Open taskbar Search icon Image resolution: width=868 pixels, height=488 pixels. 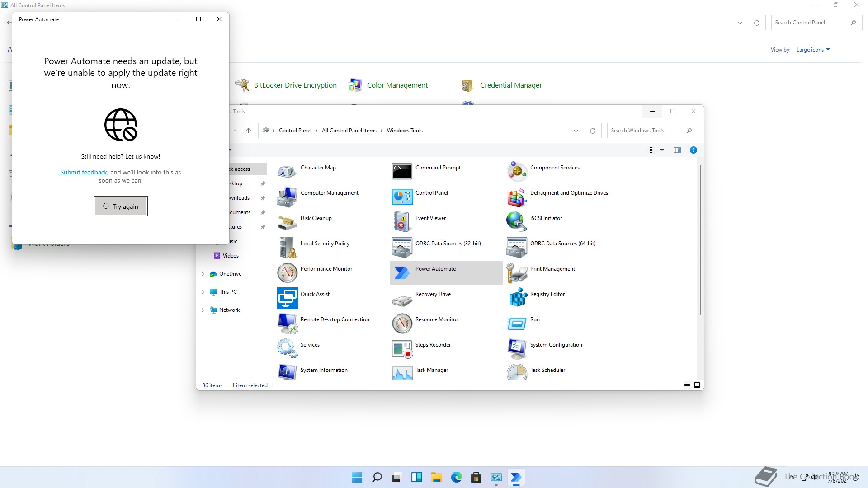(377, 477)
